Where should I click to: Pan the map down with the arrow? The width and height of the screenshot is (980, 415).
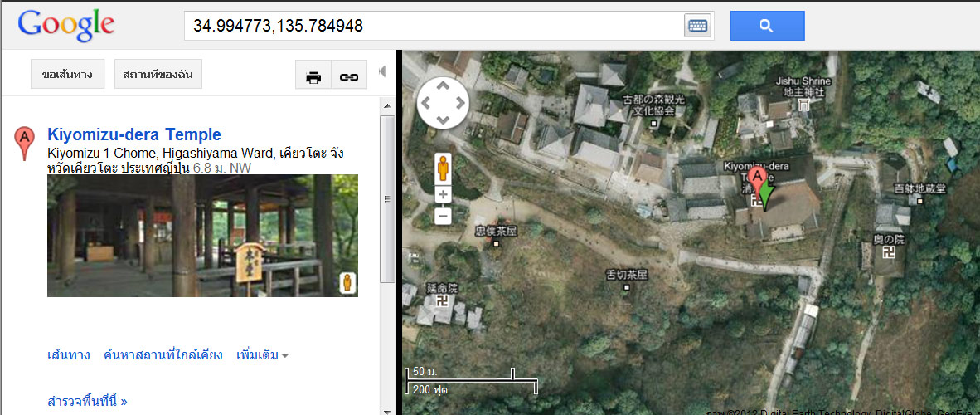click(443, 120)
